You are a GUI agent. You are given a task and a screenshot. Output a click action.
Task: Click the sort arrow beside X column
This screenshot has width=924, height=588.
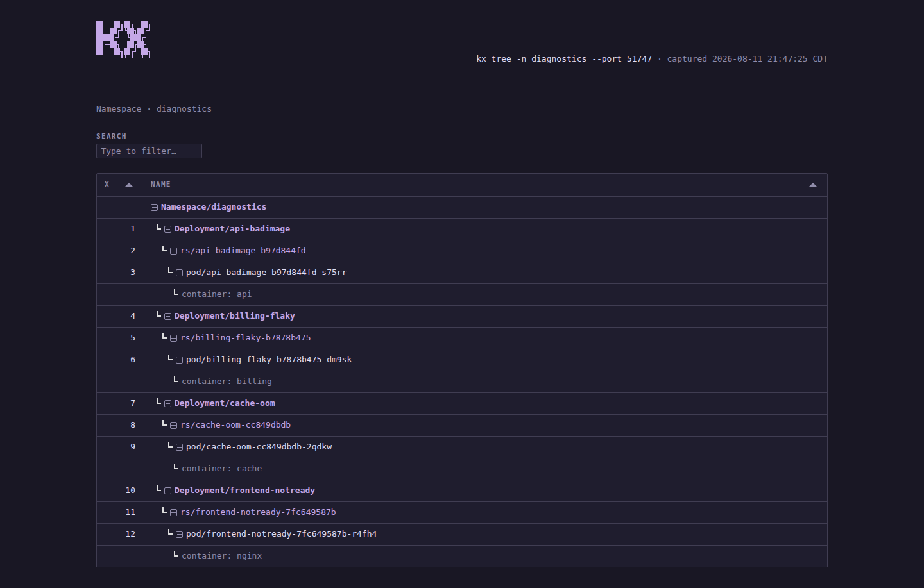tap(129, 185)
